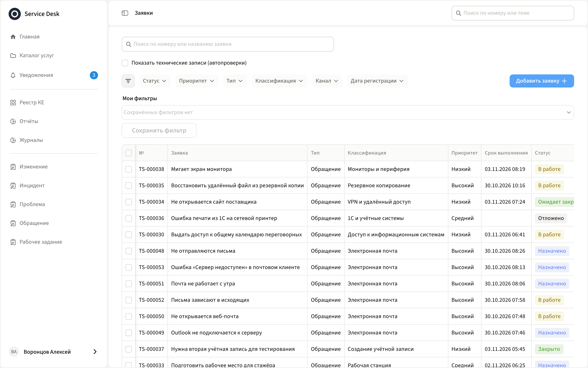Click Резервное копирование classification cell
Image resolution: width=588 pixels, height=368 pixels.
click(x=379, y=185)
